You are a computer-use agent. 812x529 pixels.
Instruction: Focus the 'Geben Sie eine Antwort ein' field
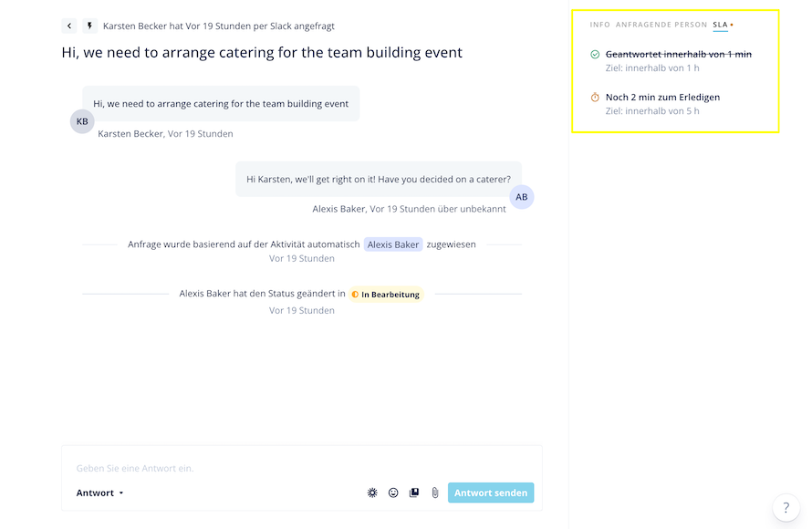click(302, 468)
